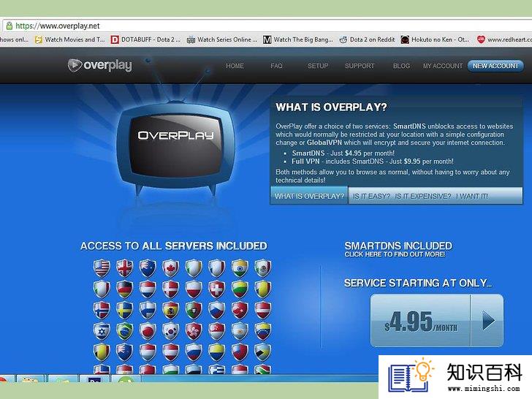Switch to the I WANT IT! tab

pos(472,196)
